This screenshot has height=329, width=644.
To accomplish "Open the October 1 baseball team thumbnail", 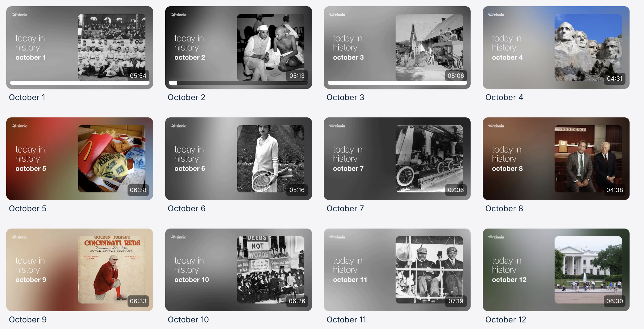I will [x=79, y=47].
